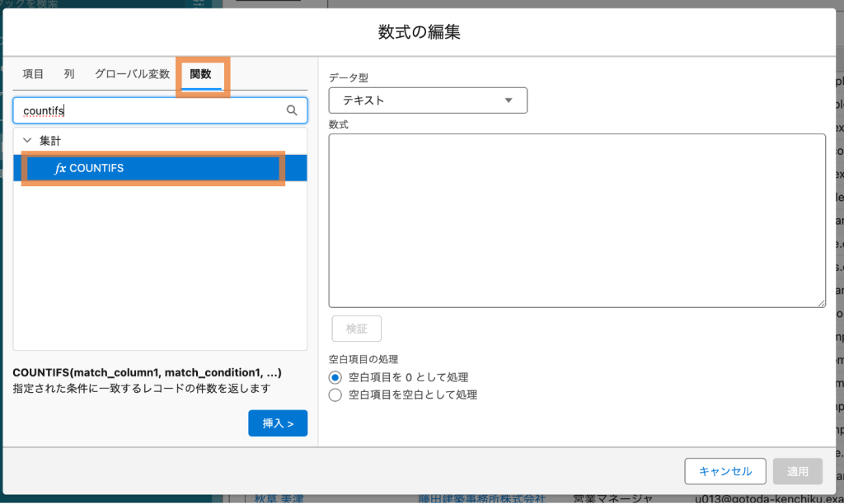844x504 pixels.
Task: Choose 空白項目を空白として処理 radio option
Action: click(335, 394)
